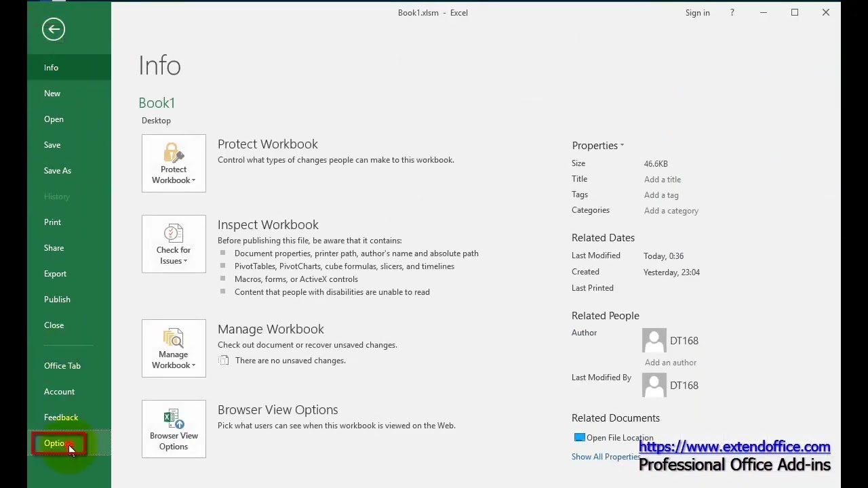
Task: Click the Last Modified By DT168 avatar
Action: pos(654,386)
